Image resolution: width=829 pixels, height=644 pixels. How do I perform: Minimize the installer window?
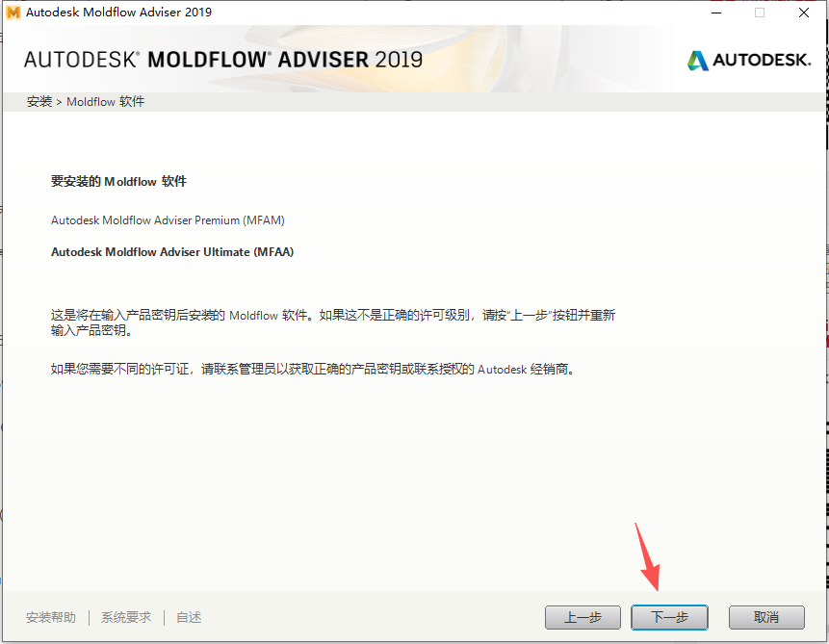click(x=713, y=13)
